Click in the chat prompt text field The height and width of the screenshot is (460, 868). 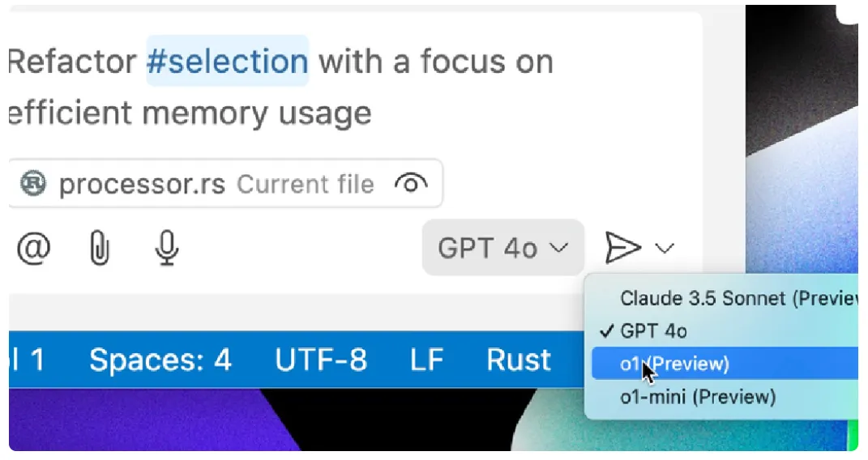point(354,87)
